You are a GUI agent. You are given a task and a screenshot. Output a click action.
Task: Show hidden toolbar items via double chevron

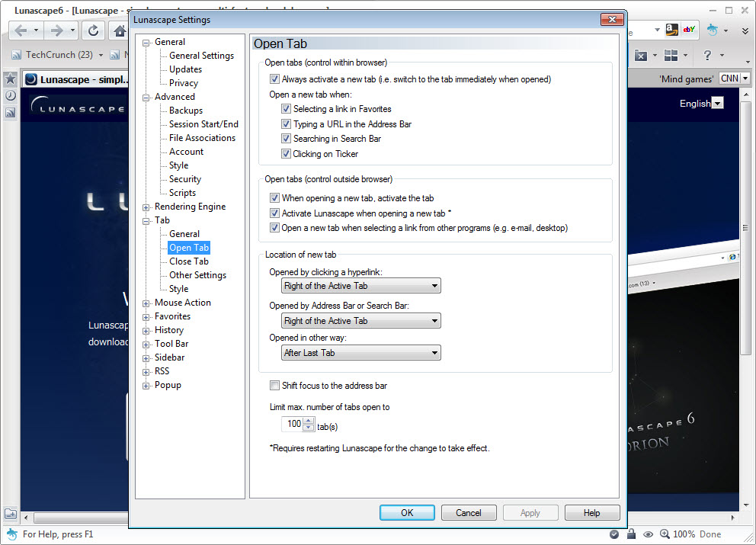[x=745, y=30]
